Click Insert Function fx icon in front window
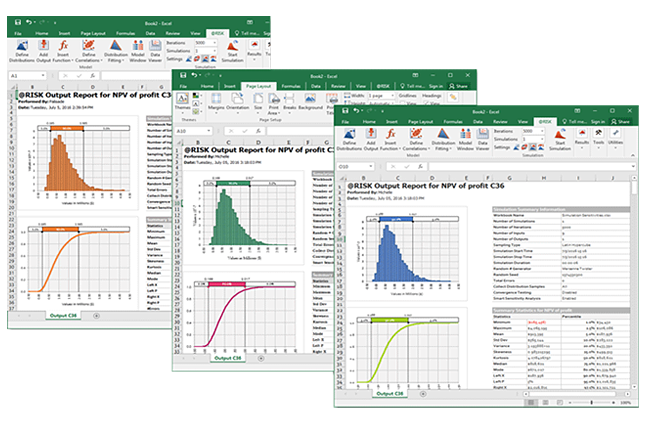Image resolution: width=647 pixels, height=425 pixels. (x=390, y=134)
